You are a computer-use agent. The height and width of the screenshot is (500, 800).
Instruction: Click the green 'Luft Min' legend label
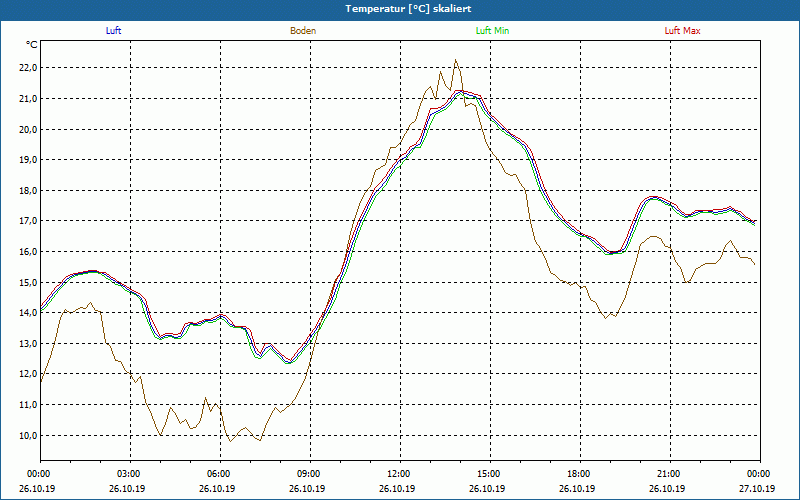tap(492, 31)
